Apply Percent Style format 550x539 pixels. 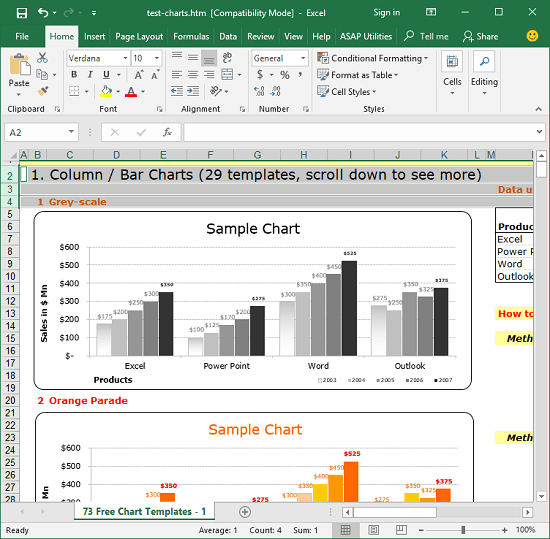[x=284, y=75]
